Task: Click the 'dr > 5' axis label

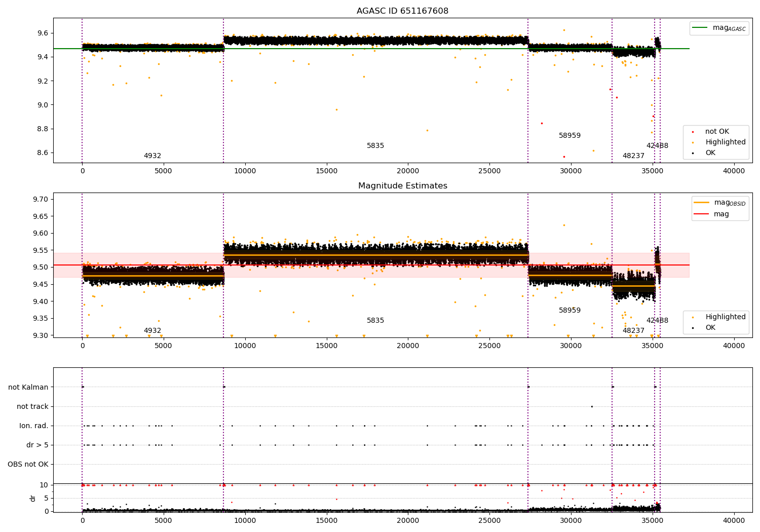Action: 37,445
